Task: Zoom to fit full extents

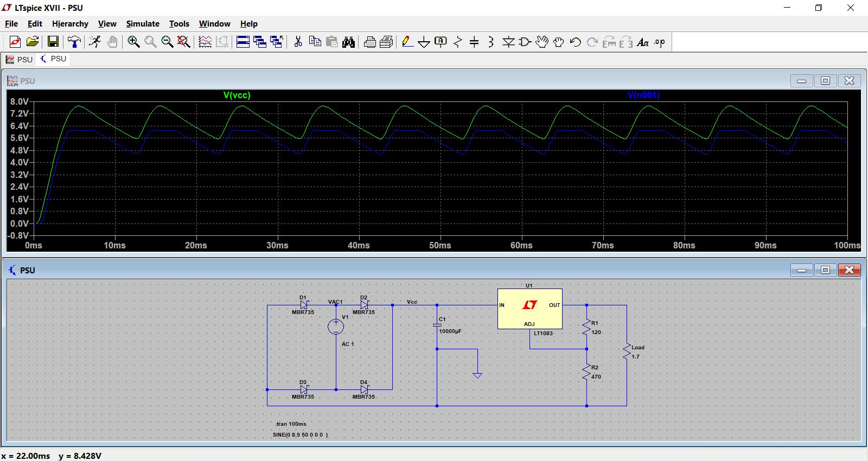Action: [184, 42]
